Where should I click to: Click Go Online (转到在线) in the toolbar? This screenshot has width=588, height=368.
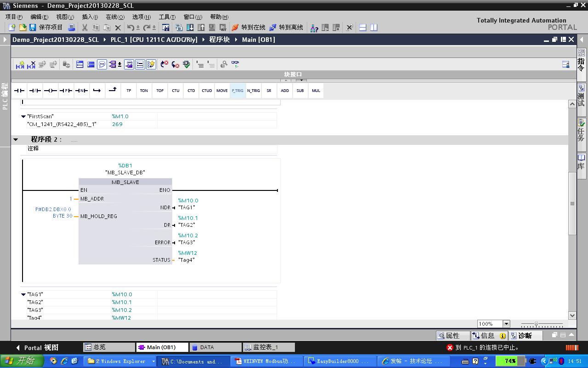(249, 28)
